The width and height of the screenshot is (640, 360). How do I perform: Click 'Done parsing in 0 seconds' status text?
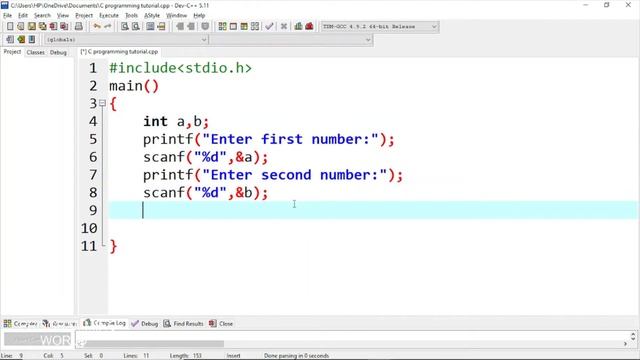click(x=296, y=356)
